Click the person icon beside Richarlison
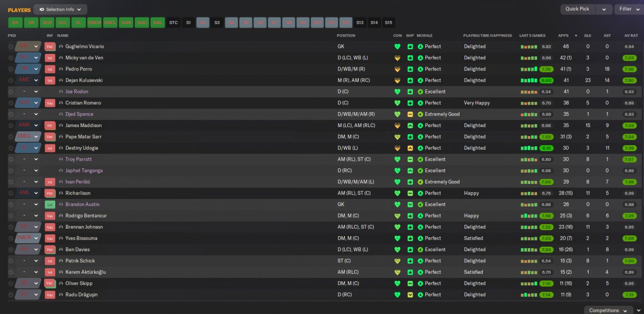Image resolution: width=644 pixels, height=314 pixels. click(61, 193)
